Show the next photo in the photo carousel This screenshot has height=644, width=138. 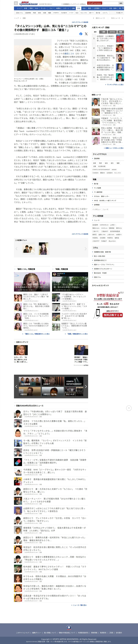[85, 249]
